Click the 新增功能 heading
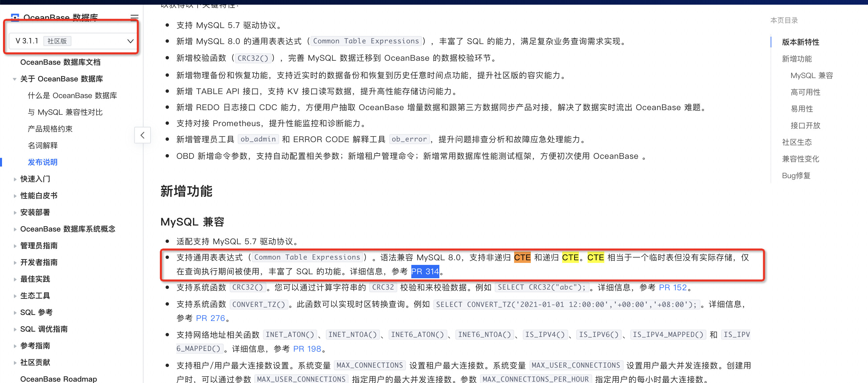 (x=186, y=191)
